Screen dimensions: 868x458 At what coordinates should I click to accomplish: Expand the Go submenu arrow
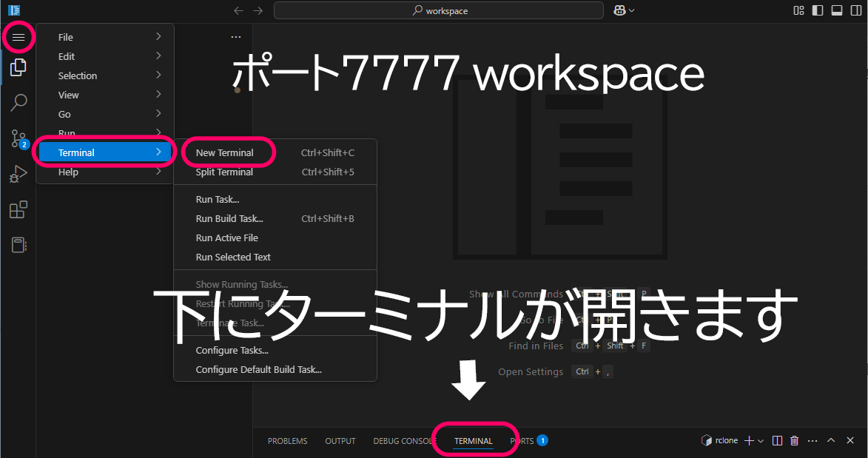pos(158,113)
